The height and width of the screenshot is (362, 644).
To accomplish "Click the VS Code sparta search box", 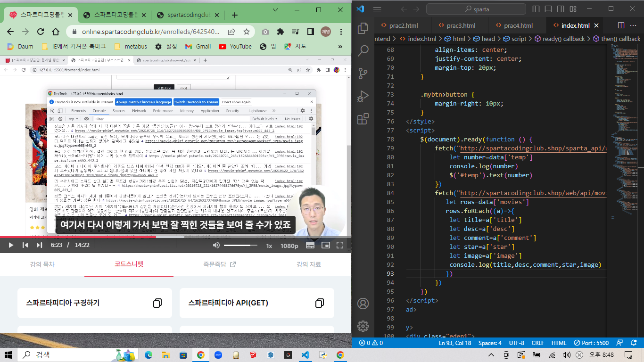I will [x=476, y=9].
